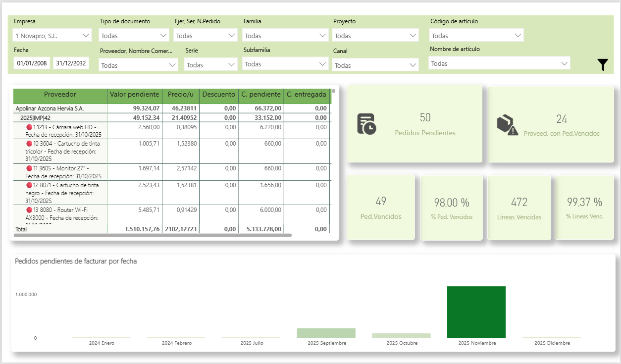
Task: Open the Empresa dropdown
Action: (x=52, y=36)
